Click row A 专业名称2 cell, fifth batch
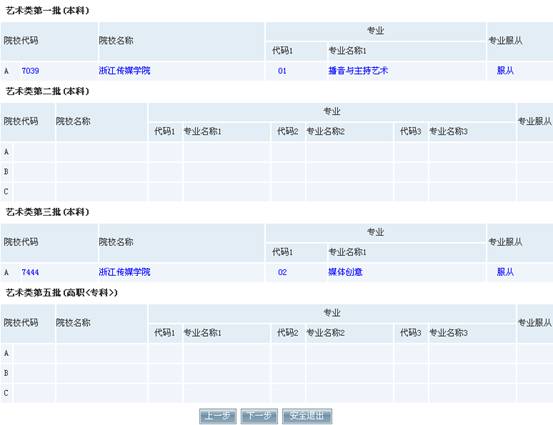The image size is (553, 425). click(350, 353)
